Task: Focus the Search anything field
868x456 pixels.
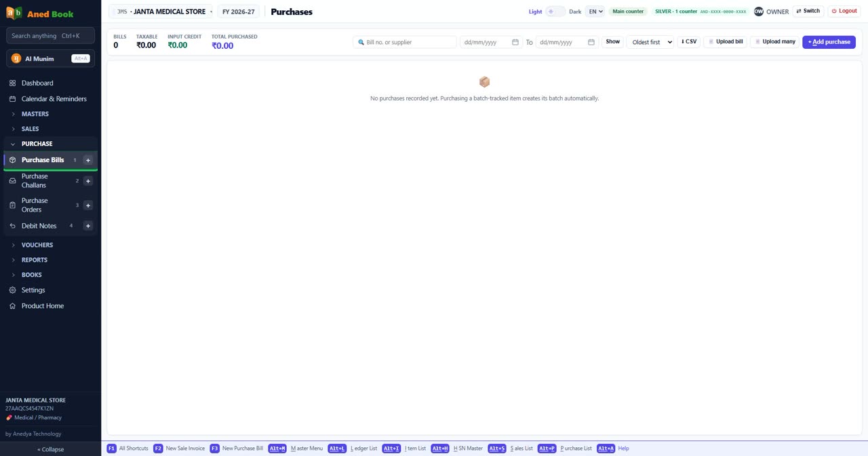Action: (x=50, y=35)
